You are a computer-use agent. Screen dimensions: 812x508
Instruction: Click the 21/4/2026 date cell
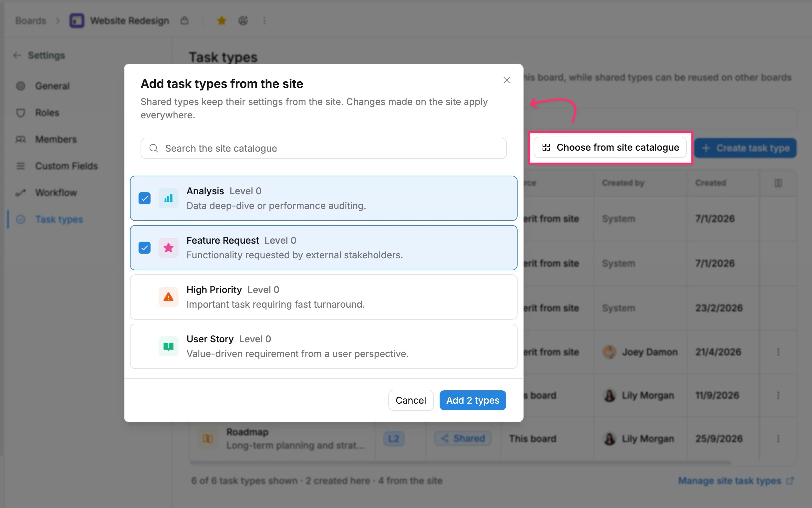[x=718, y=352]
